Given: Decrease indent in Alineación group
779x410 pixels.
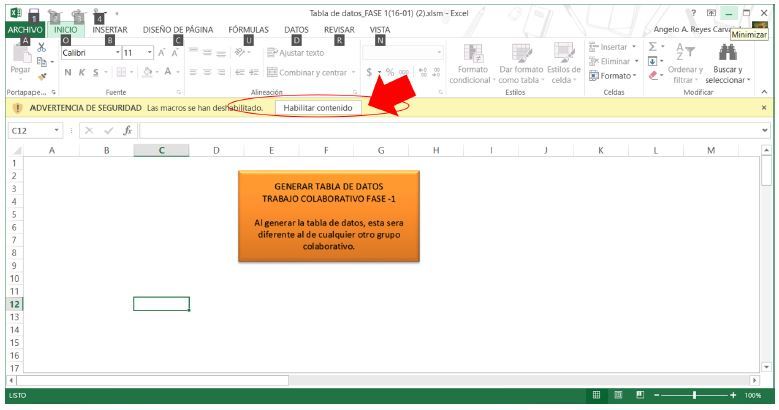Looking at the screenshot, I should pos(239,73).
